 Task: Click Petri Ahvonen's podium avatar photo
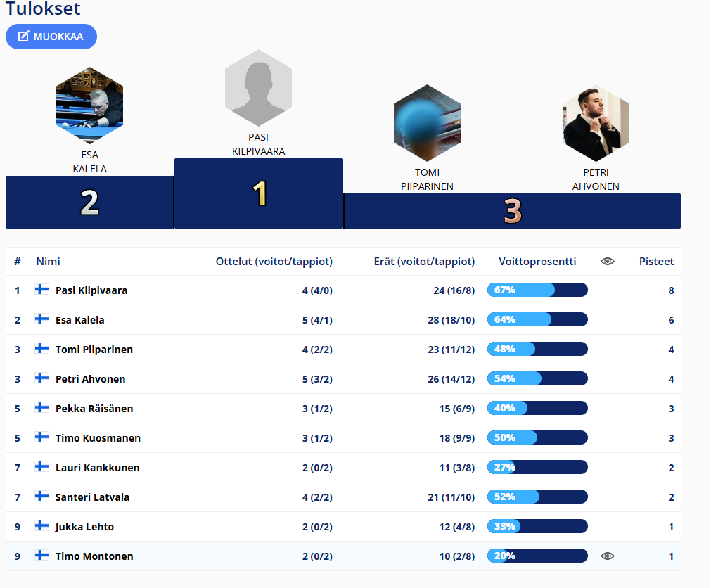tap(596, 123)
